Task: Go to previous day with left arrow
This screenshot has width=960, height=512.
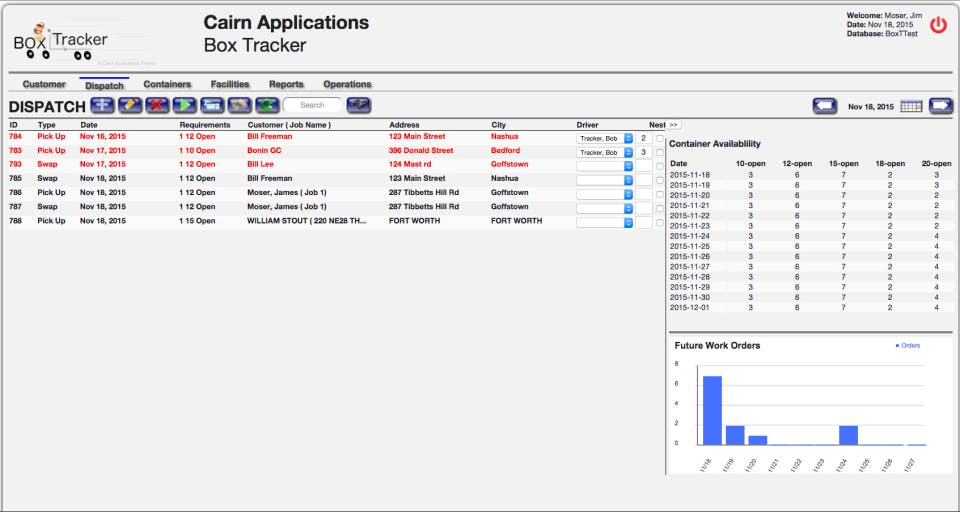Action: pyautogui.click(x=824, y=106)
